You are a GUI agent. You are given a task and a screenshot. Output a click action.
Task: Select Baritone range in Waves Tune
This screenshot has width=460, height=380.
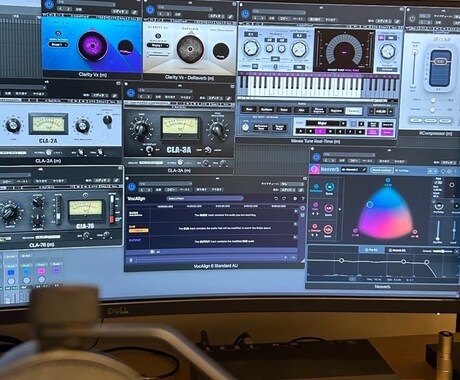coord(266,109)
